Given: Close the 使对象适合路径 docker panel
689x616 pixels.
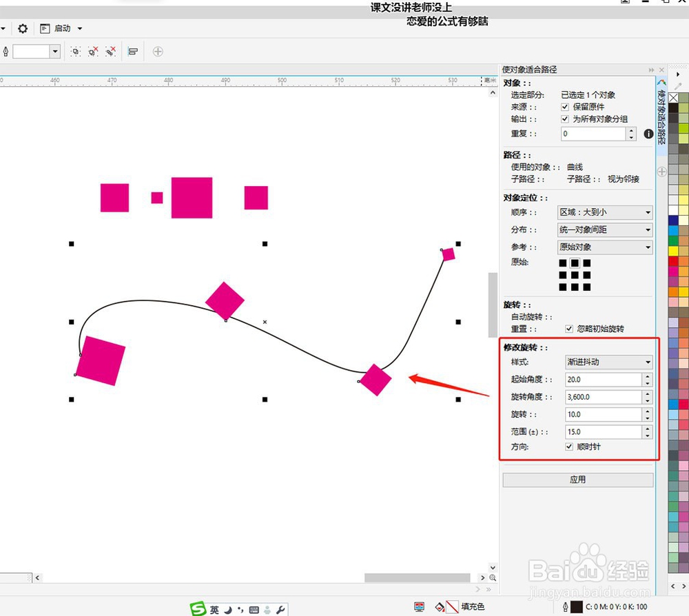Looking at the screenshot, I should (x=661, y=70).
